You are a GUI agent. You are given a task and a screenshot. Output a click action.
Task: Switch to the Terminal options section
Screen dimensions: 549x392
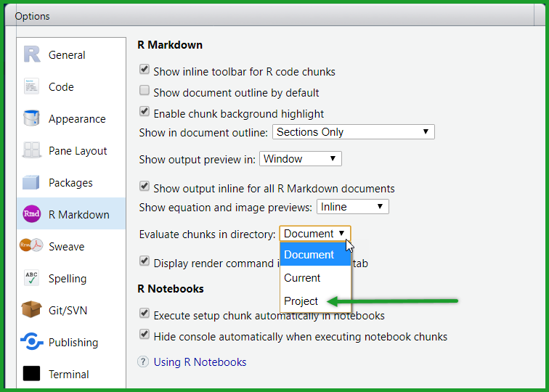coord(68,375)
